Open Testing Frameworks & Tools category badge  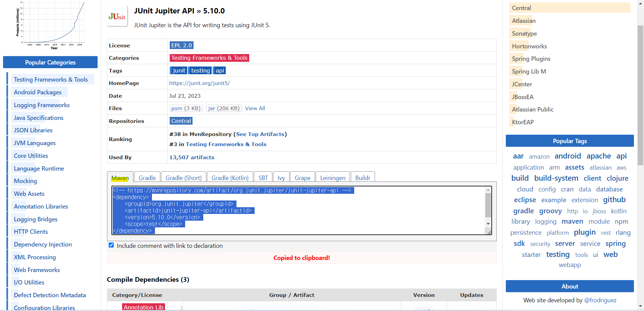[209, 58]
